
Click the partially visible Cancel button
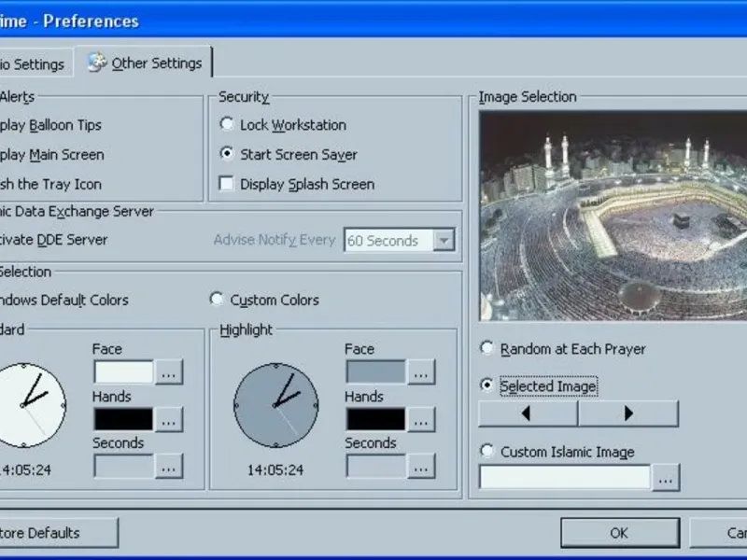pyautogui.click(x=718, y=533)
